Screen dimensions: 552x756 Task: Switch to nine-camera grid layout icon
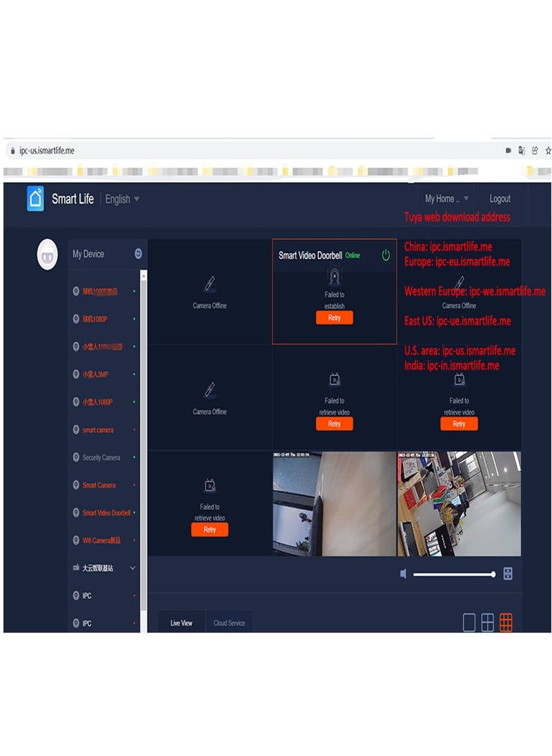tap(506, 622)
